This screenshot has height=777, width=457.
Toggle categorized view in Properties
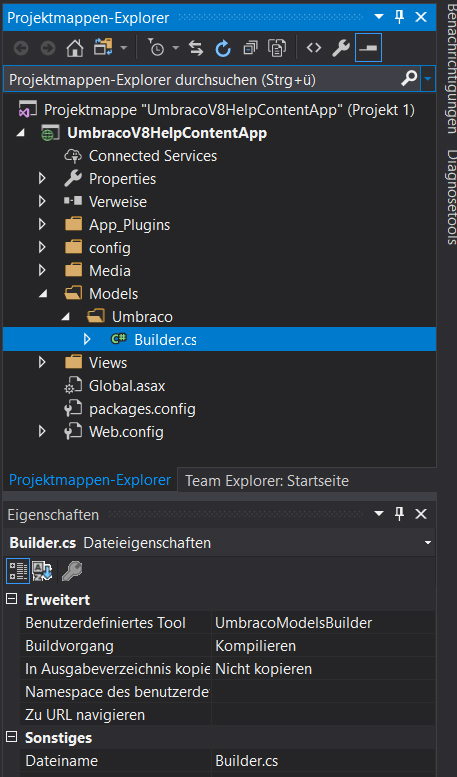click(x=18, y=571)
